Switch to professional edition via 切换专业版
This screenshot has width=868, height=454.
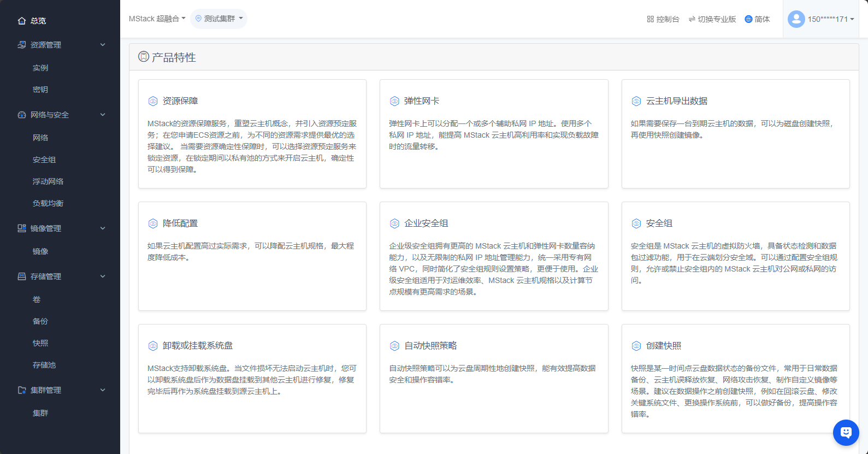(712, 19)
